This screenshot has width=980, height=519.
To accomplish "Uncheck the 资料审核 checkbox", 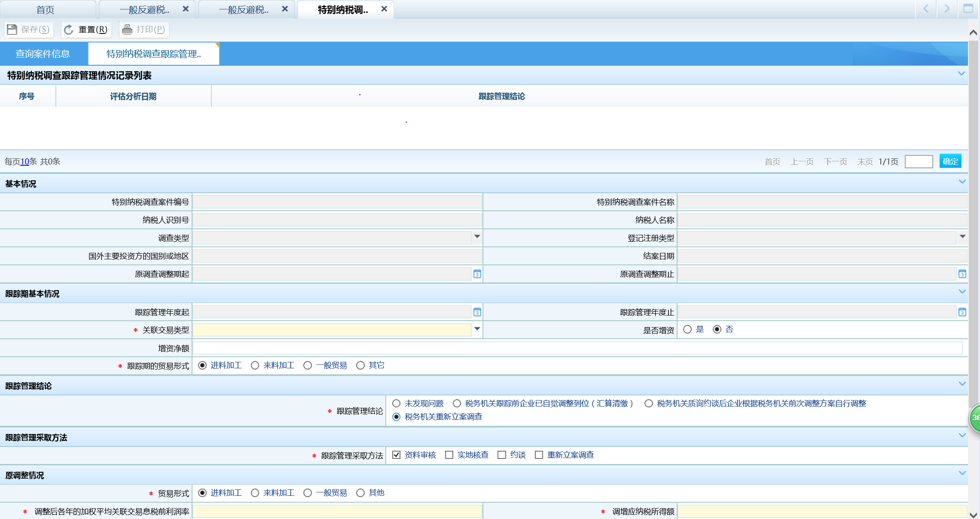I will tap(396, 455).
